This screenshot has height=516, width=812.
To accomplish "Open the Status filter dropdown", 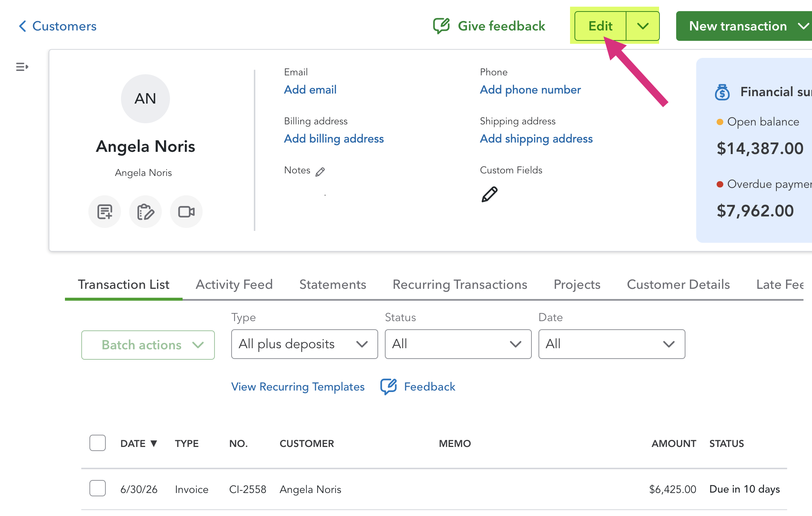I will tap(458, 344).
